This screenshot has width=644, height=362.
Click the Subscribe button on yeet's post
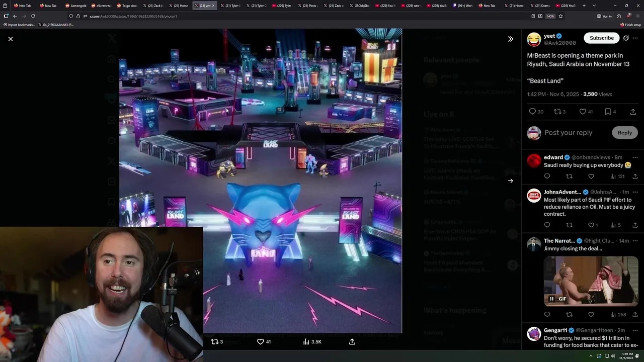pos(601,38)
